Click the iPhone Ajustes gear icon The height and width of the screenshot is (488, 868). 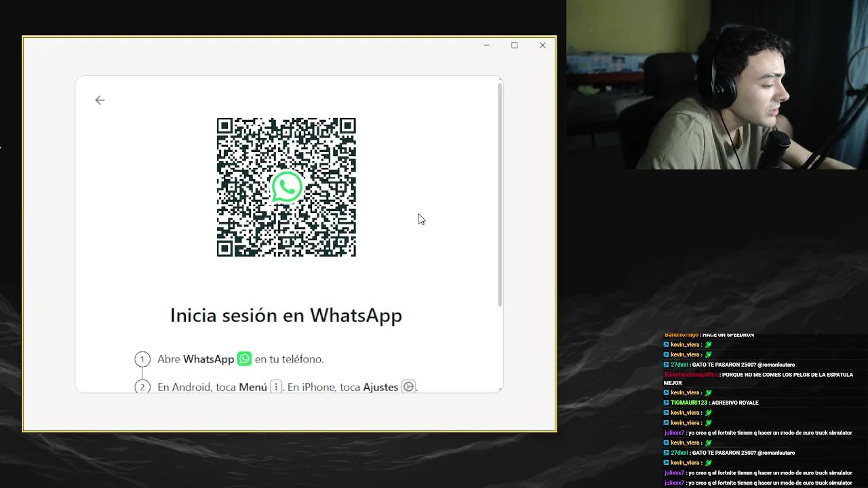pyautogui.click(x=408, y=387)
